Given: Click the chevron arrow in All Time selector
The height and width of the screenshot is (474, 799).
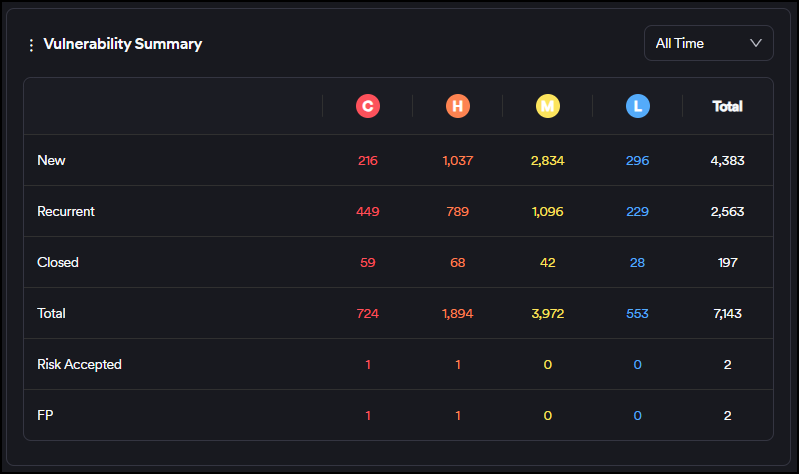Looking at the screenshot, I should pos(755,43).
